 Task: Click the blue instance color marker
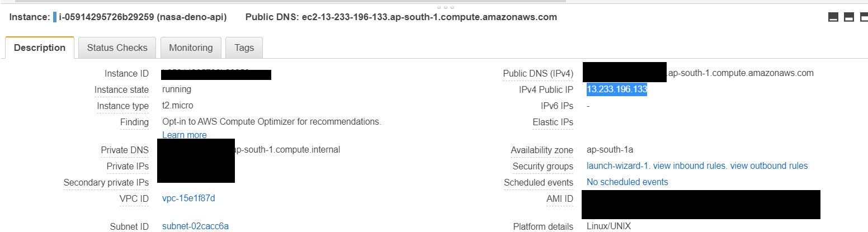click(x=55, y=17)
